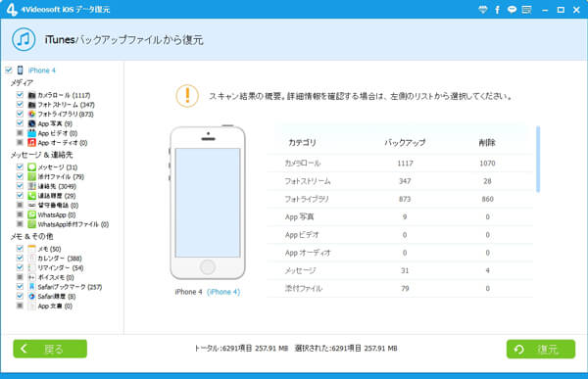
Task: Click the App オーディオ music icon
Action: (x=32, y=143)
